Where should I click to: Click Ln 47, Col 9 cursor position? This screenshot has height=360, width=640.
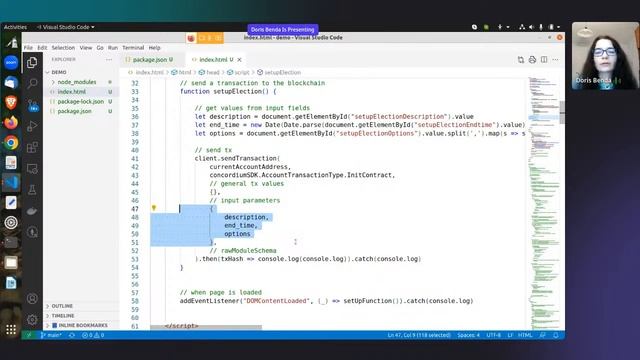(x=419, y=335)
